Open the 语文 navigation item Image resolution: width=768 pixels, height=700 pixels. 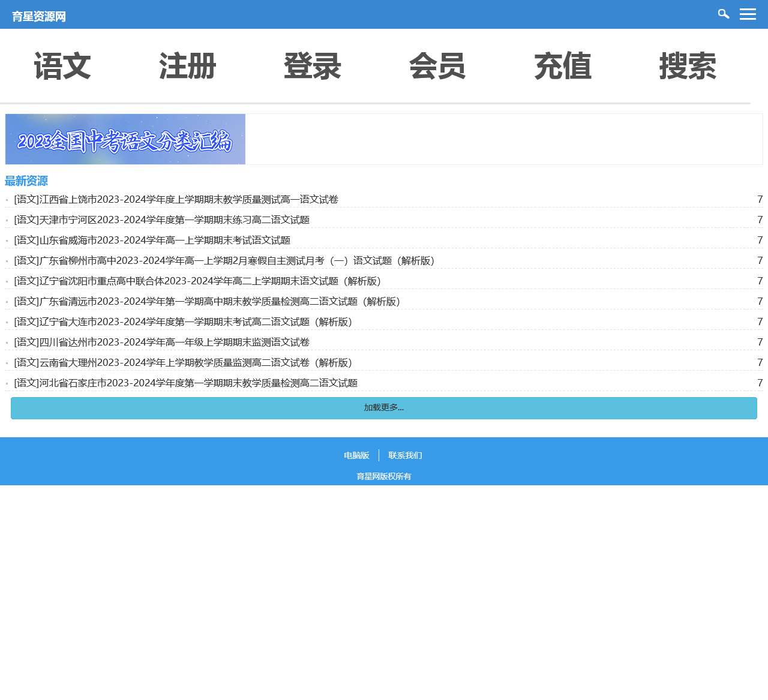coord(62,66)
